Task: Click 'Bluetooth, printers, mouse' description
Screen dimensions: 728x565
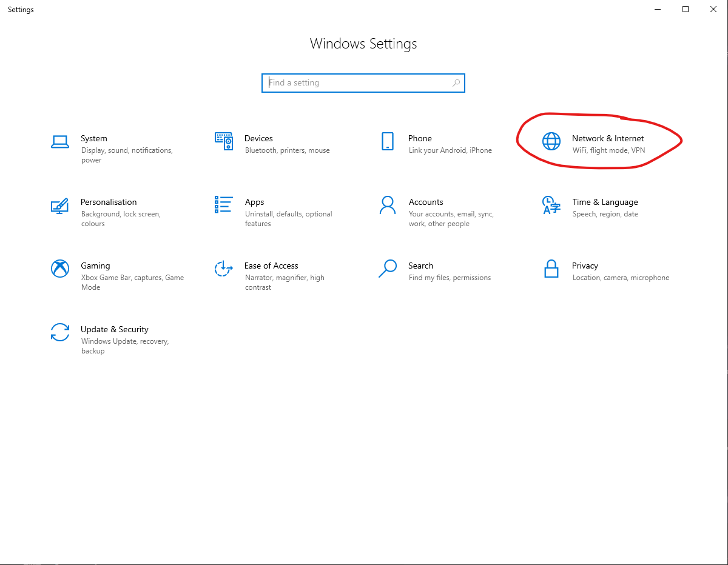Action: point(288,150)
